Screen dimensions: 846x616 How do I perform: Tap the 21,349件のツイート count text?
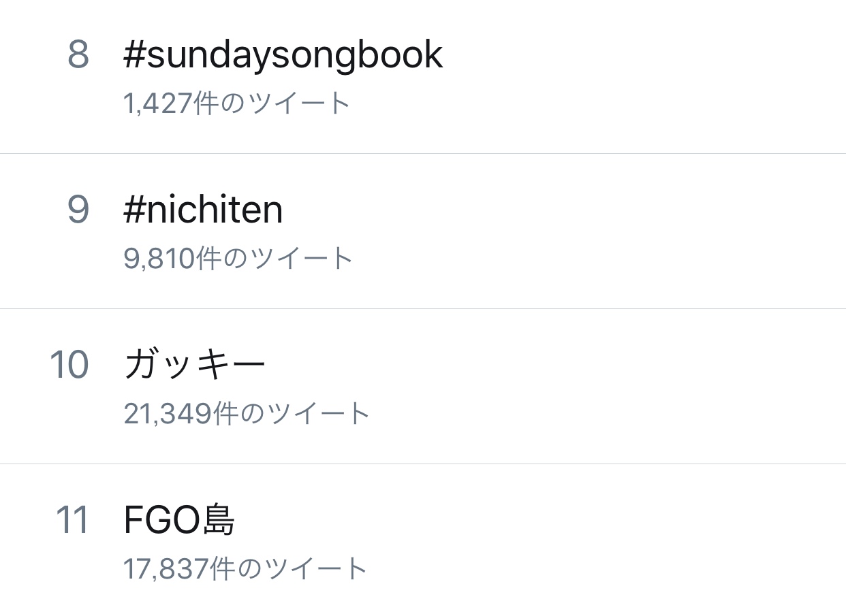click(247, 414)
